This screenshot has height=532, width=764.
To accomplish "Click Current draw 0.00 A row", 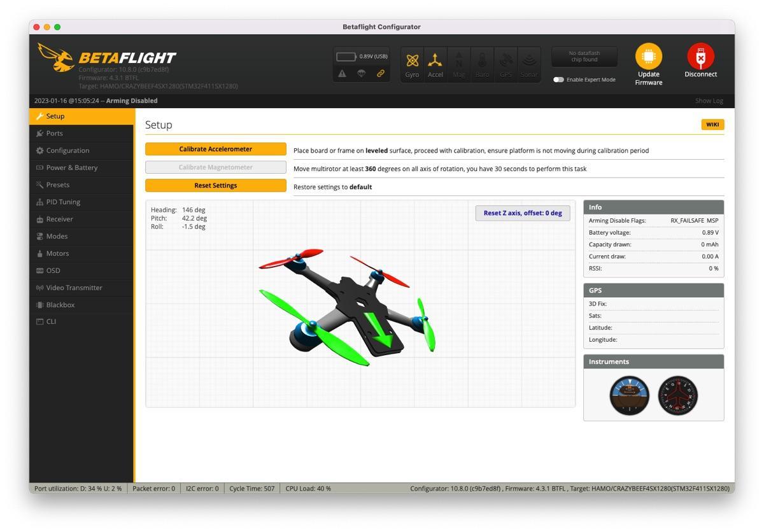I will [x=653, y=256].
